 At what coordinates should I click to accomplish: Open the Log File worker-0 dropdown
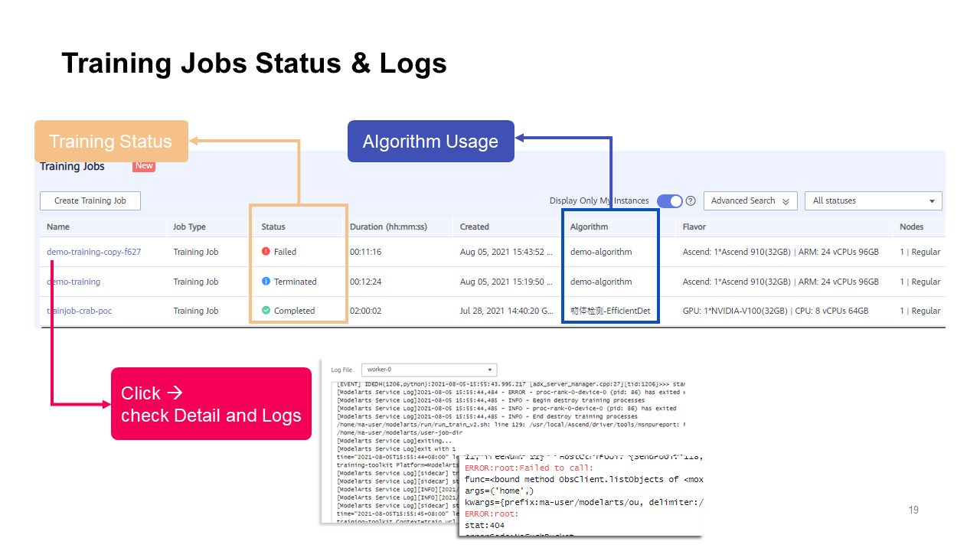click(x=429, y=370)
